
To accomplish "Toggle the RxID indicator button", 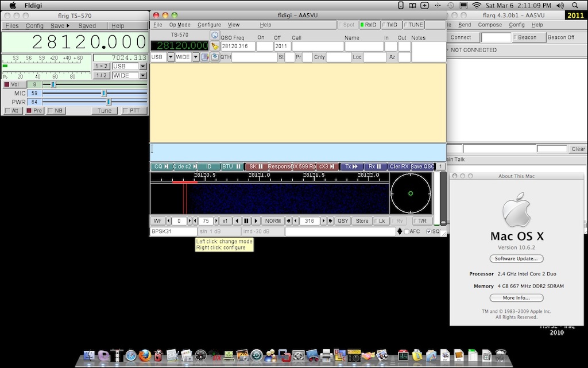I will (x=368, y=25).
